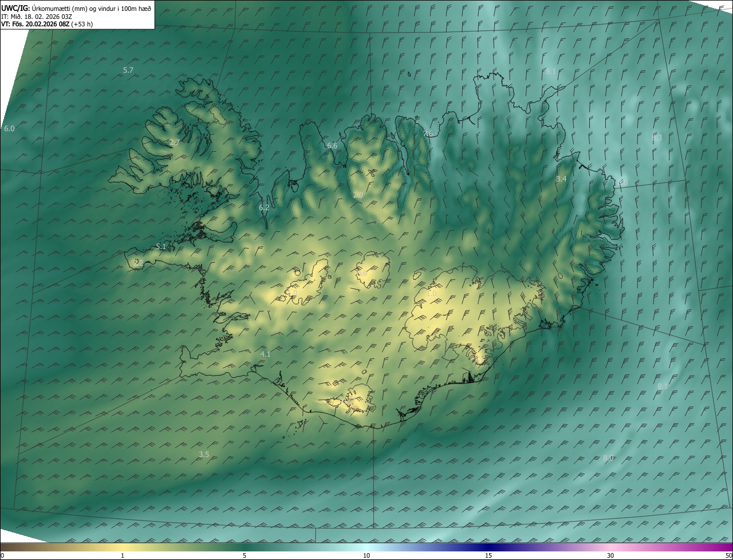
Task: Click the '6.0' value label on the map
Action: (x=9, y=129)
